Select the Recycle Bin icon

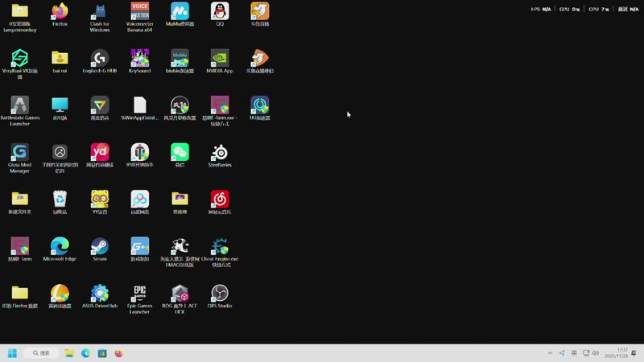[60, 203]
